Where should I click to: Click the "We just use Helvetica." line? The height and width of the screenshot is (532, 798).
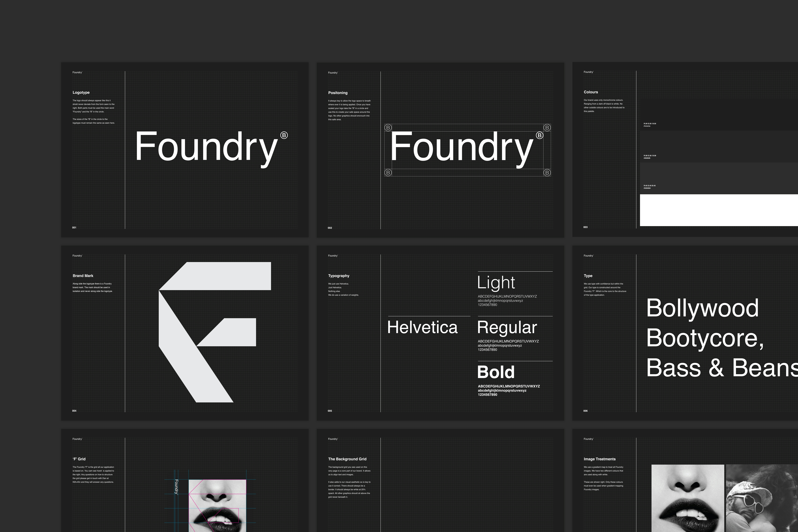coord(338,284)
